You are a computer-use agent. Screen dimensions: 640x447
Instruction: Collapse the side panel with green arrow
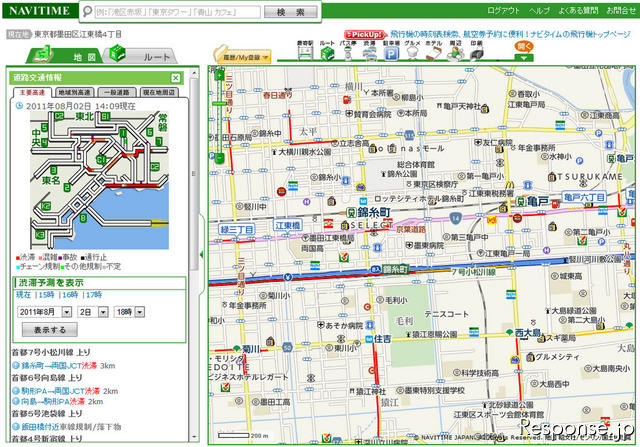201,255
